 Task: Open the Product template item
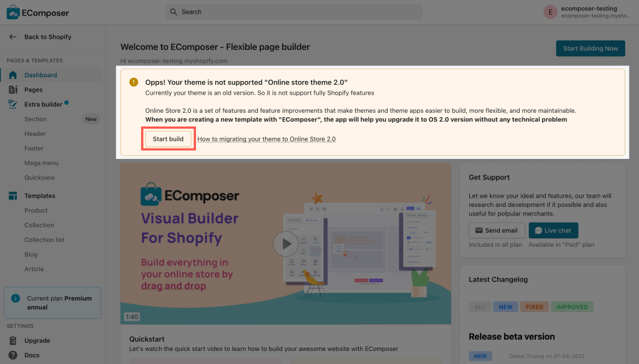pos(36,211)
